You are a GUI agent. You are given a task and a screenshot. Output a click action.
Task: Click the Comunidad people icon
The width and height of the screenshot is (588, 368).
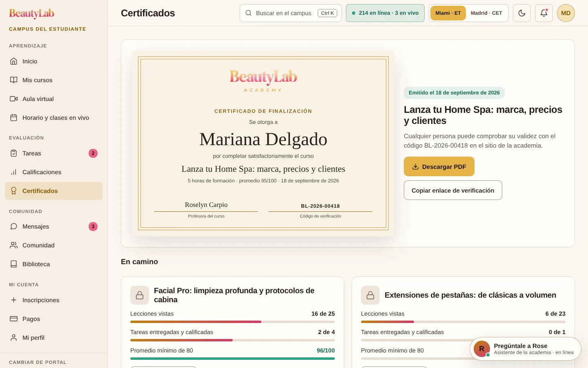[14, 245]
